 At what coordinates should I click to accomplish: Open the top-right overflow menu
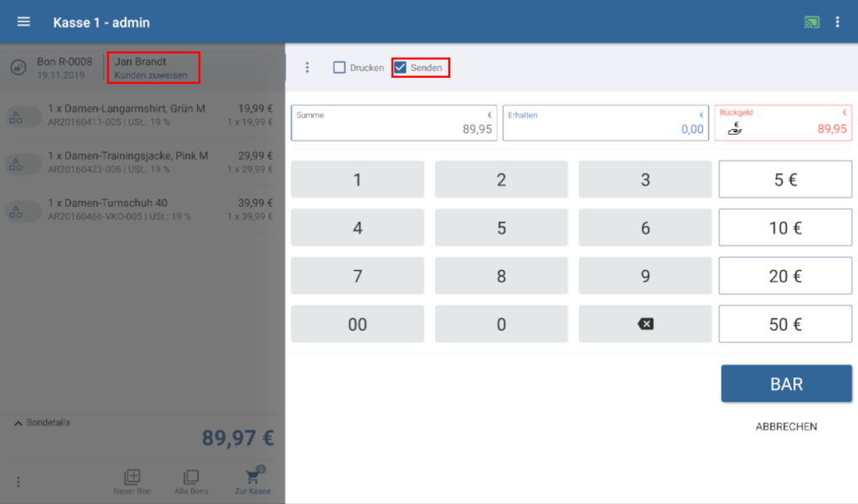837,23
